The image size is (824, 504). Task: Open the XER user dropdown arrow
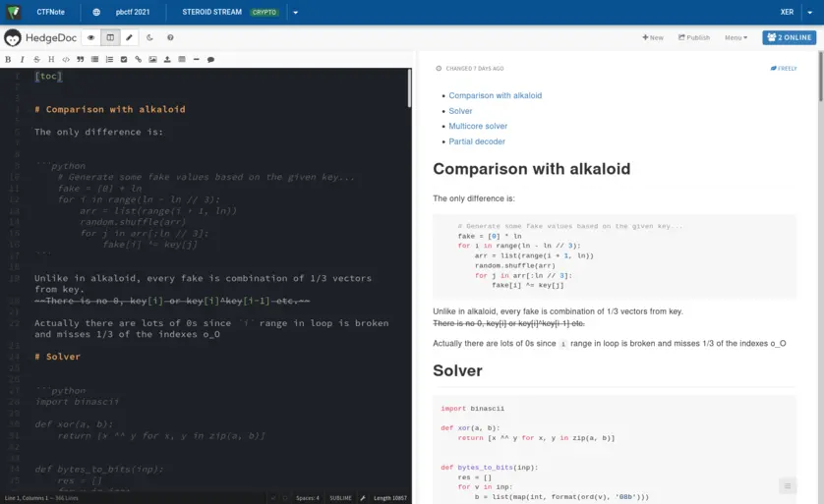coord(809,13)
